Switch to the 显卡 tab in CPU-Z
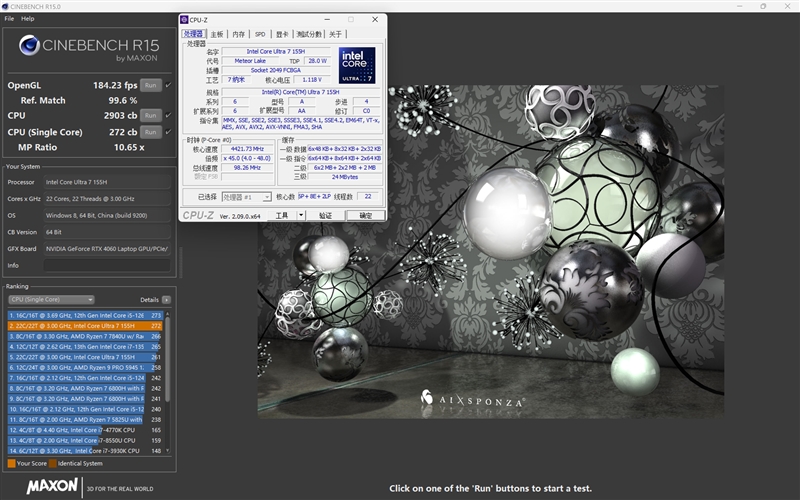The height and width of the screenshot is (500, 800). (282, 34)
